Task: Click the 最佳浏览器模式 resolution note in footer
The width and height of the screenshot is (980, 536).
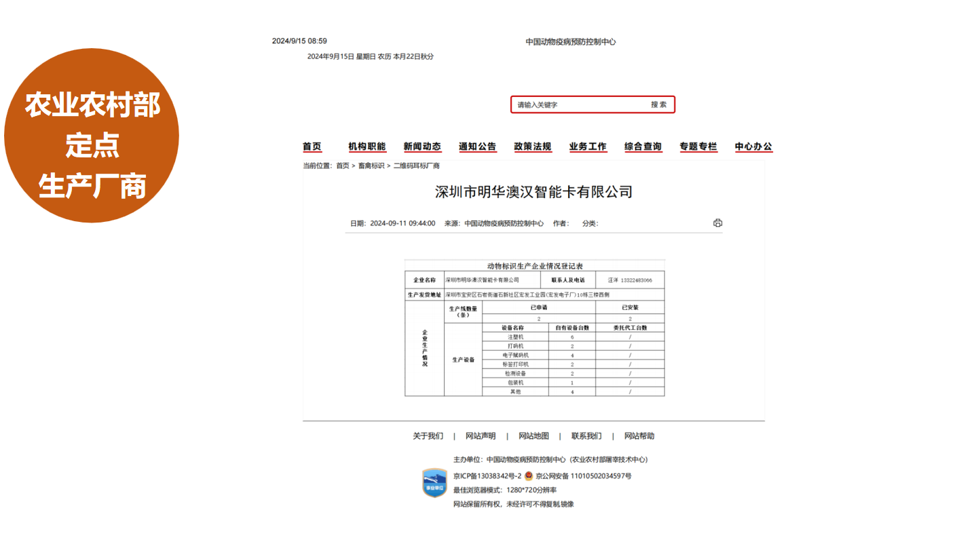Action: (505, 490)
